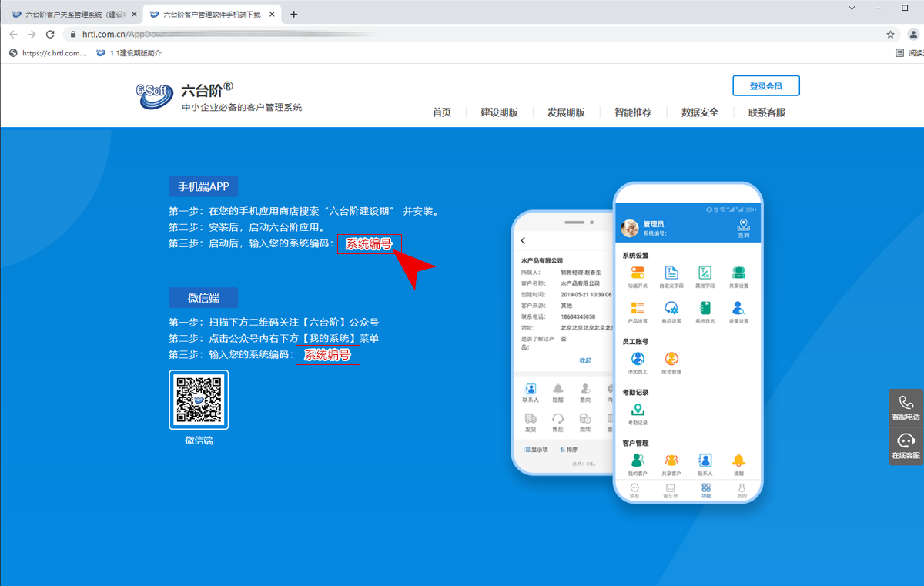Select the 产品设置 icon
This screenshot has height=586, width=924.
(x=638, y=308)
